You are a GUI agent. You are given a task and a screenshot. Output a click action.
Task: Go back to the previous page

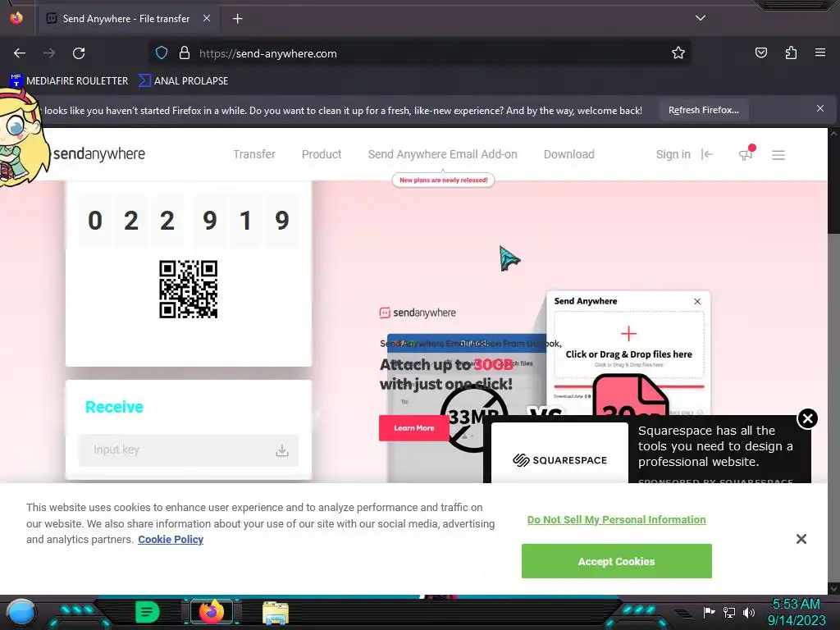[20, 53]
